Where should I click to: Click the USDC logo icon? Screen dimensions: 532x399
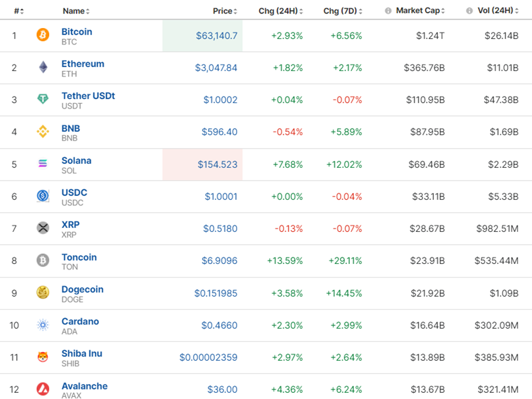point(43,196)
